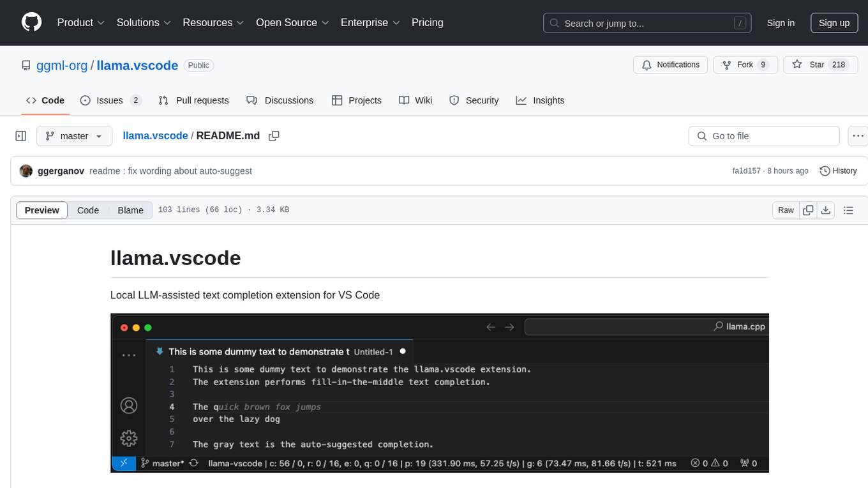Click the Fork count 9

(x=763, y=65)
